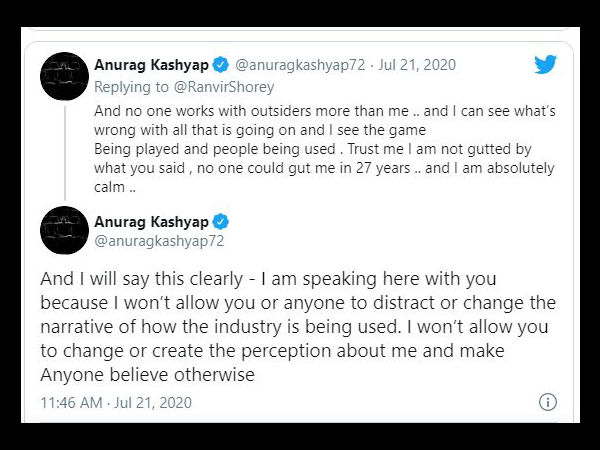
Task: Open the @RanvirShorey mention link
Action: (224, 87)
